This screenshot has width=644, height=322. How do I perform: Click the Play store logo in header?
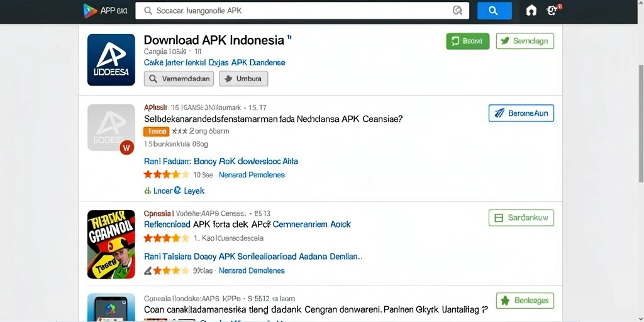[90, 10]
